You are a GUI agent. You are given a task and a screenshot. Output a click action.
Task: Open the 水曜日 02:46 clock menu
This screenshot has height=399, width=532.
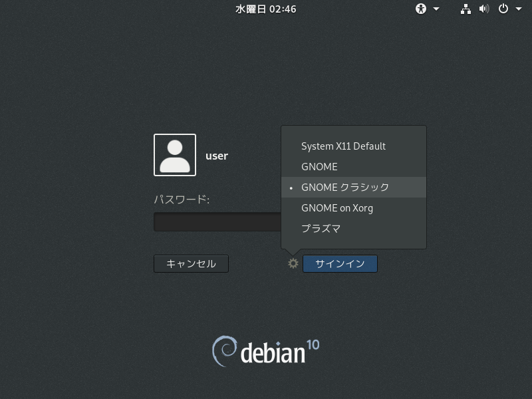pos(266,9)
